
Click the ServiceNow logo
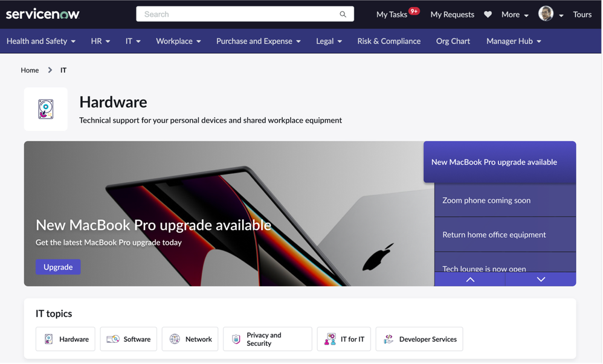pos(43,14)
